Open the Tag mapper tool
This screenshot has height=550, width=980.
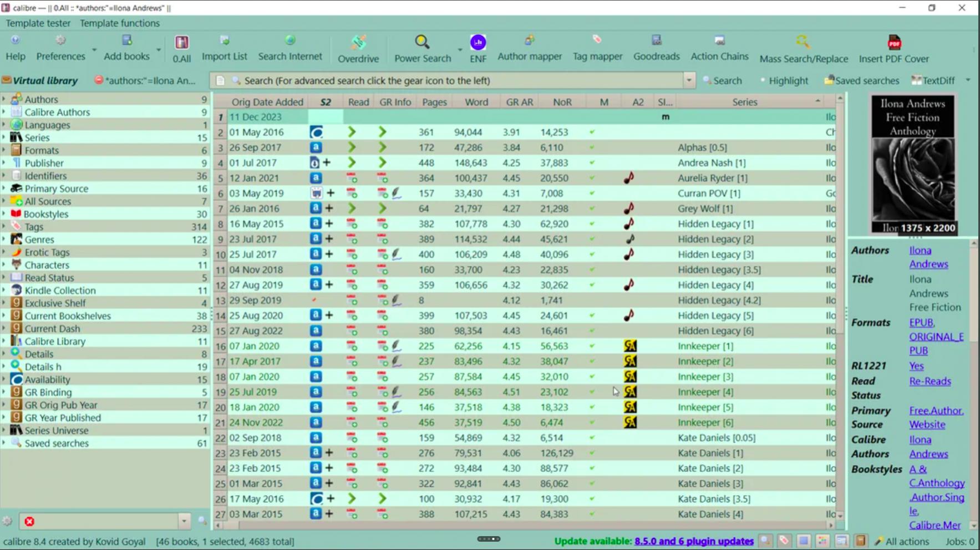[x=597, y=48]
